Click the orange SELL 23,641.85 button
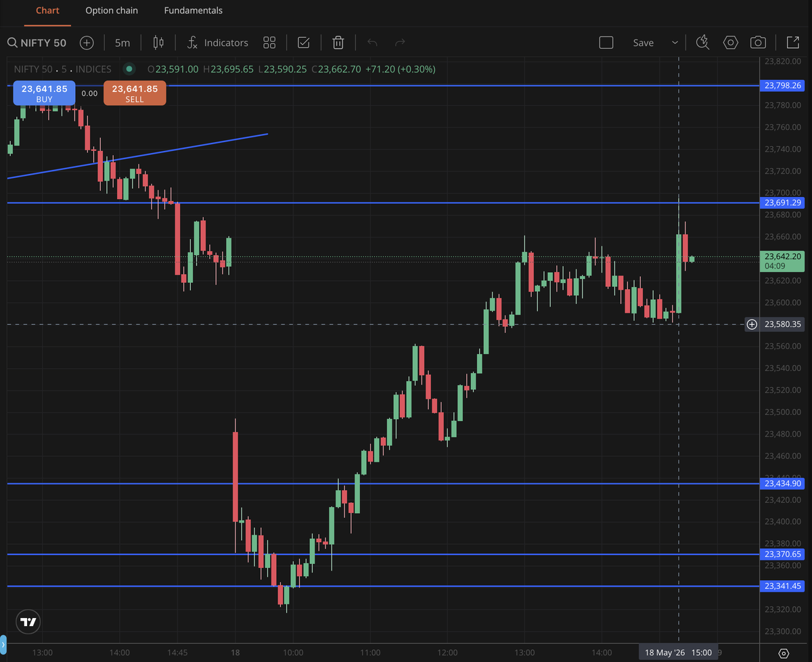This screenshot has height=662, width=812. click(135, 93)
